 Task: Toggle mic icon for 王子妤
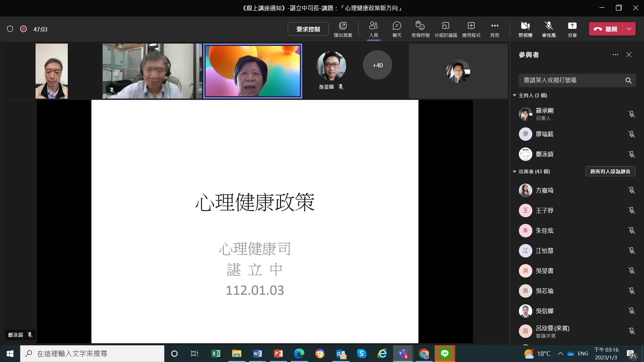pos(632,210)
